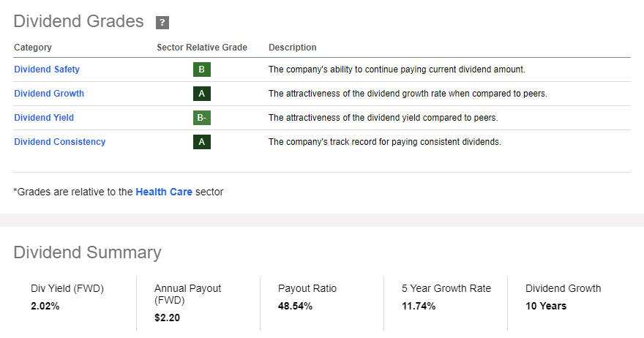The width and height of the screenshot is (644, 338).
Task: Click the Sector Relative Grade column header
Action: coord(202,48)
